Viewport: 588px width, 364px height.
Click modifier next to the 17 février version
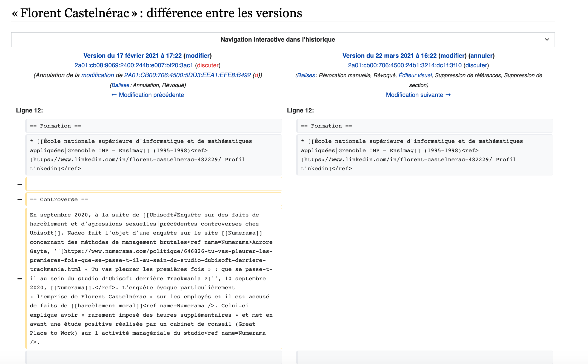(x=198, y=56)
